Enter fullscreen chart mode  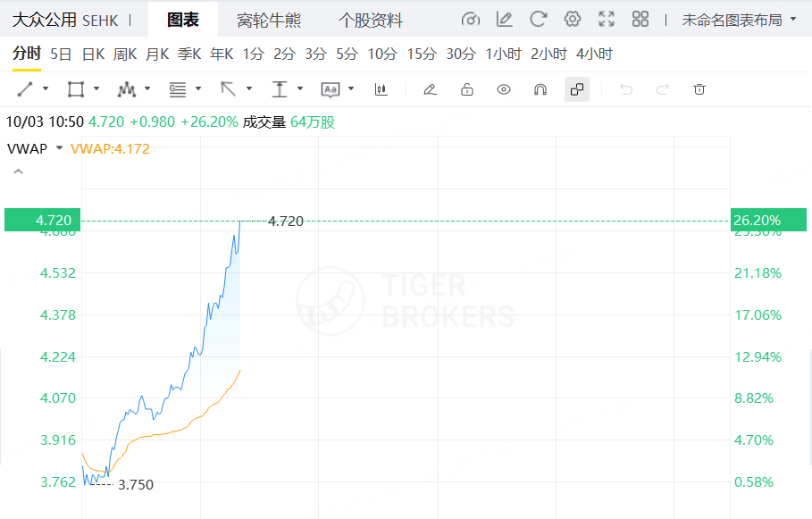607,19
